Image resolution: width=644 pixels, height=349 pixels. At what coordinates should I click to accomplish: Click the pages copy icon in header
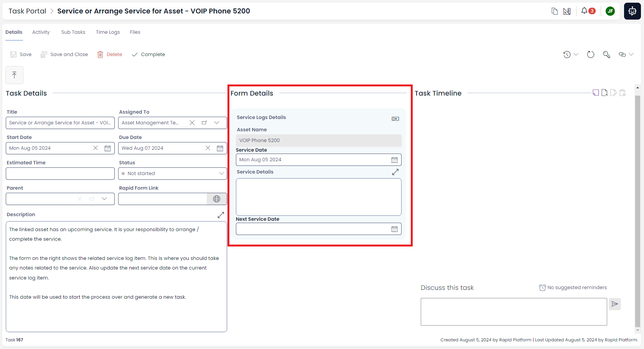pos(554,11)
